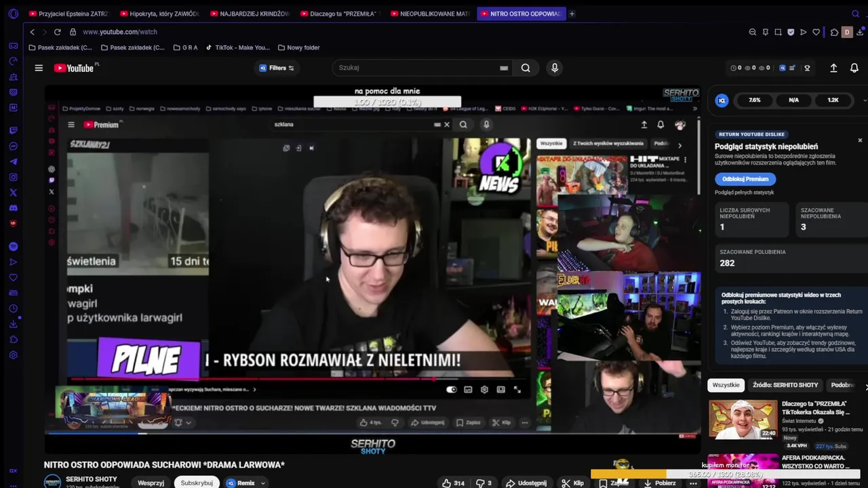The image size is (868, 488).
Task: Open the Twitch icon in the Opera sidebar
Action: [x=13, y=131]
